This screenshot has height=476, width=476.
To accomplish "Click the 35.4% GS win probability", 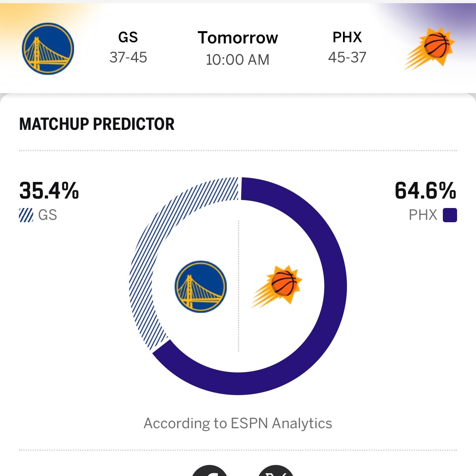I will 49,191.
